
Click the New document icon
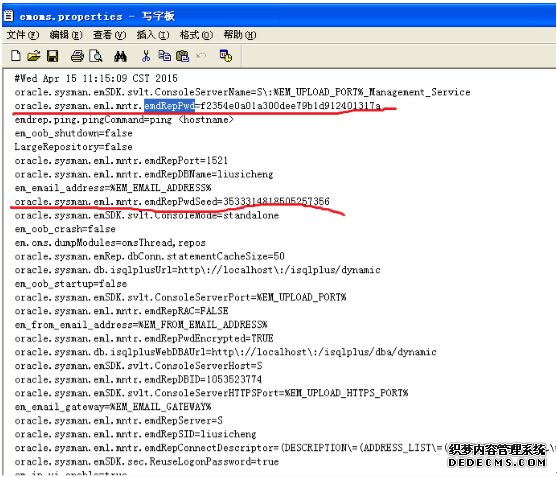coord(16,56)
